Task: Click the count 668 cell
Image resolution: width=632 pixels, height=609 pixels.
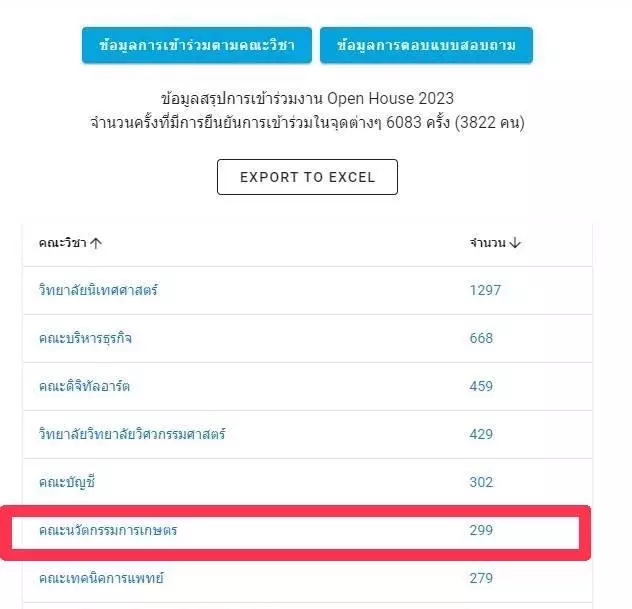Action: point(481,338)
